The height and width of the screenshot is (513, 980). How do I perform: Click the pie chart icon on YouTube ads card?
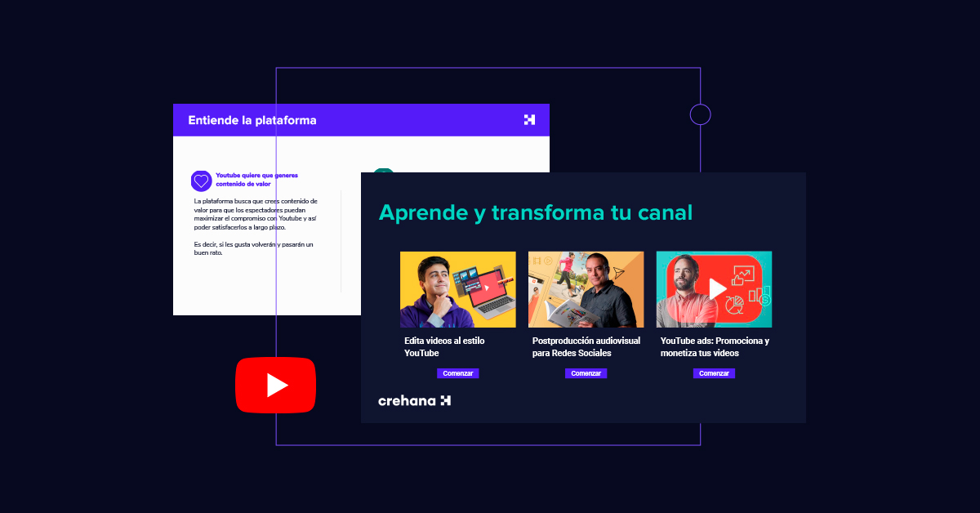pyautogui.click(x=735, y=305)
